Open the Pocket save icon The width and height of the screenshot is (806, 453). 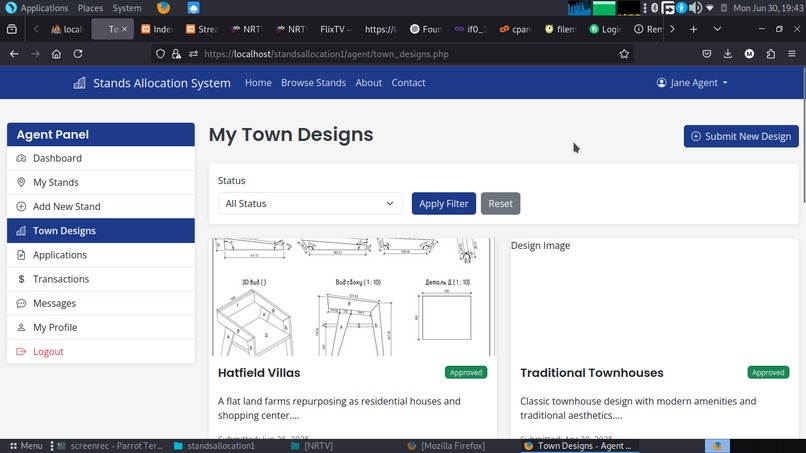click(707, 54)
